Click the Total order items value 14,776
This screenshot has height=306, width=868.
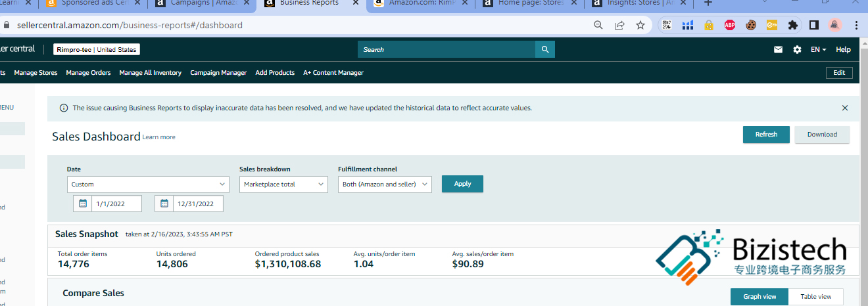[73, 264]
